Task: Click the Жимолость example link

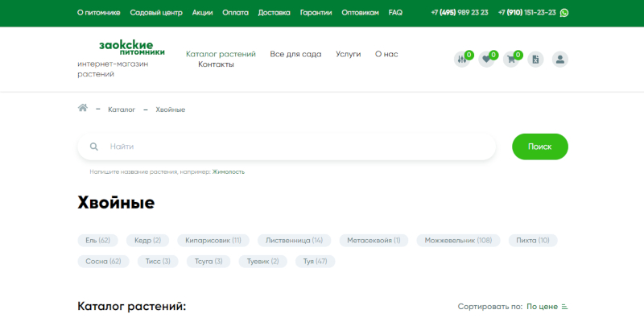Action: pos(229,171)
